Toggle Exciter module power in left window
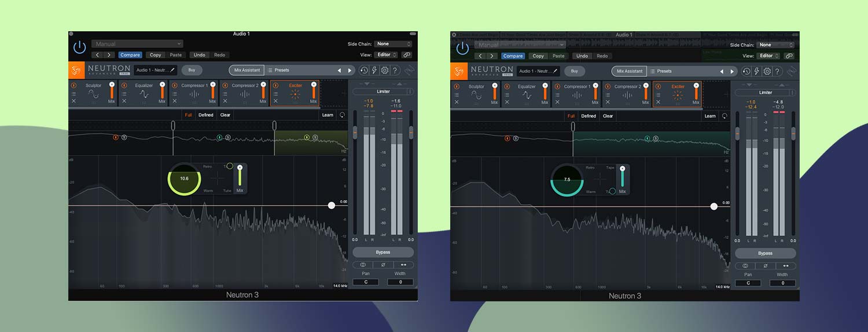Image resolution: width=868 pixels, height=332 pixels. [x=275, y=86]
